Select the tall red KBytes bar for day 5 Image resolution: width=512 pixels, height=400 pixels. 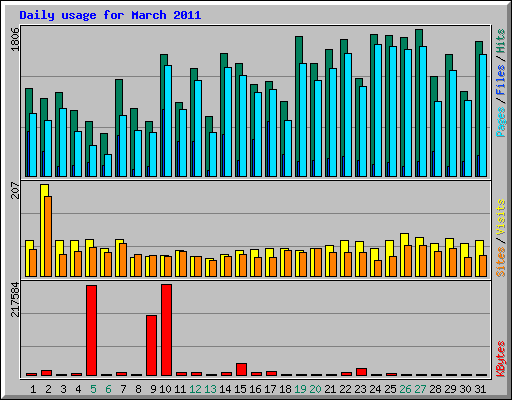92,330
